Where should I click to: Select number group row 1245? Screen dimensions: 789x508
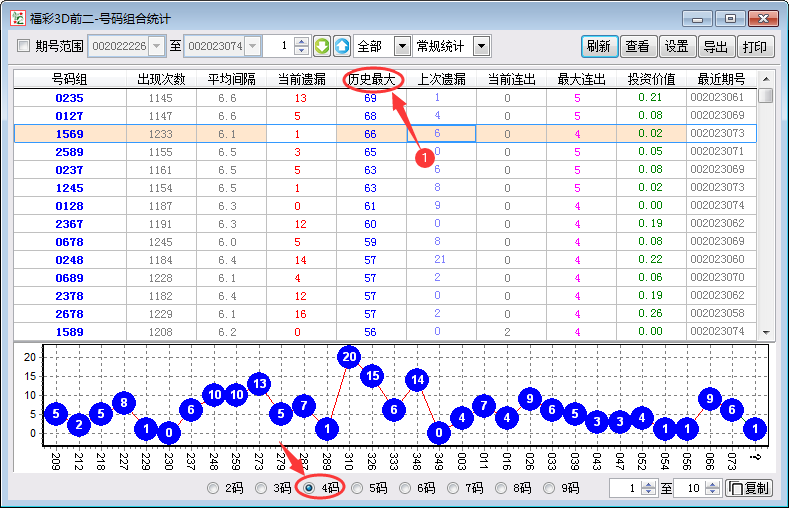(x=385, y=188)
